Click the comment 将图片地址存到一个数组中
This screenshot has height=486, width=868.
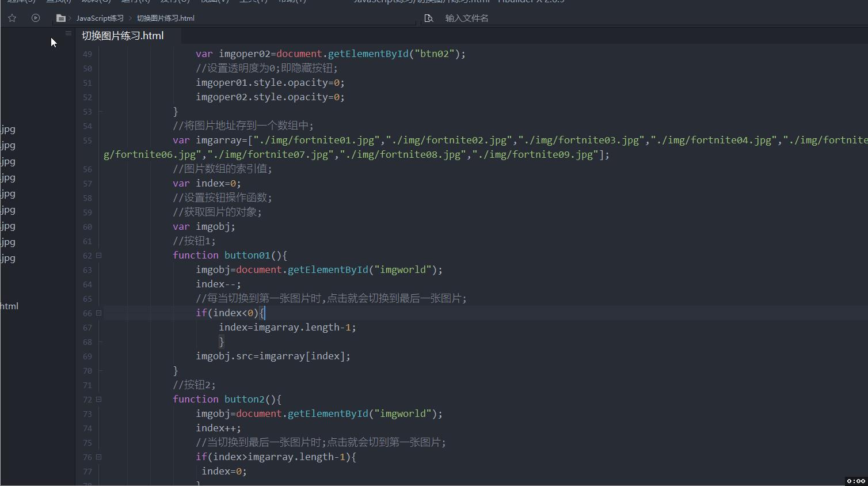(243, 126)
